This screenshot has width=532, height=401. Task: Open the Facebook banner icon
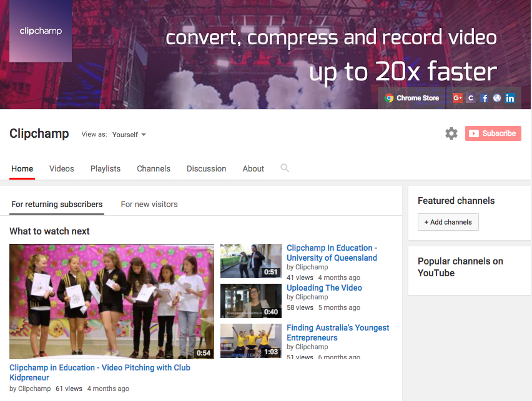click(x=484, y=98)
